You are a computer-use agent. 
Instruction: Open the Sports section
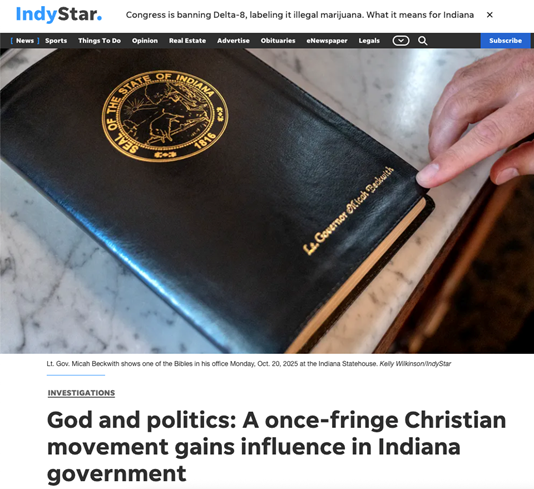coord(56,41)
